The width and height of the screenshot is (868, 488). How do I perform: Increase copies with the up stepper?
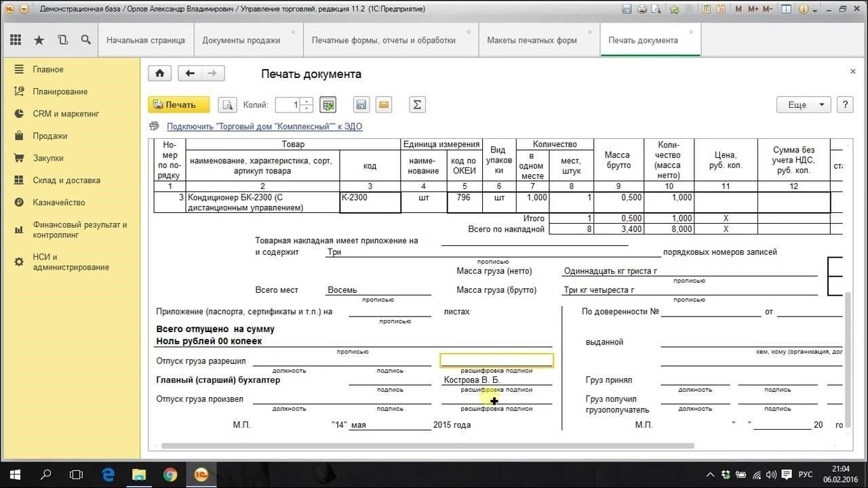[x=307, y=102]
